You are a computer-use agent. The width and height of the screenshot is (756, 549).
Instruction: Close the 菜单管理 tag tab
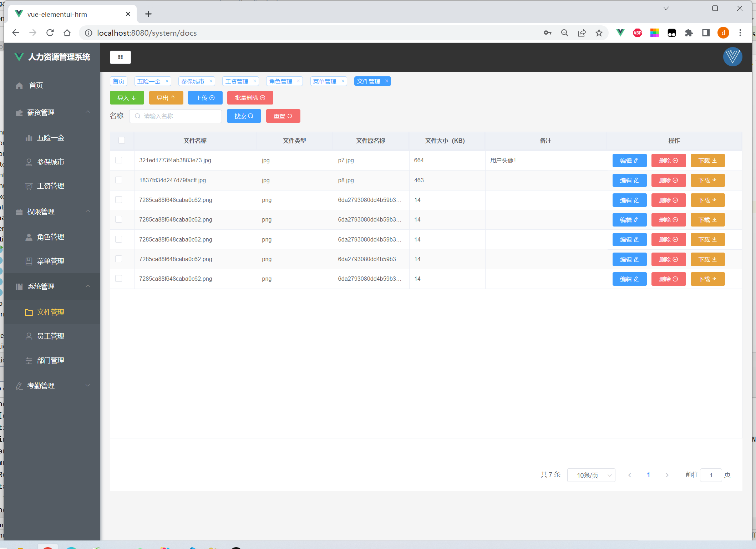click(343, 81)
